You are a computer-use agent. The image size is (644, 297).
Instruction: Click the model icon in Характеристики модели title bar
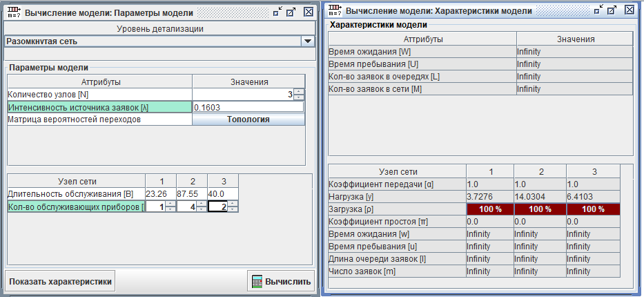coord(336,10)
